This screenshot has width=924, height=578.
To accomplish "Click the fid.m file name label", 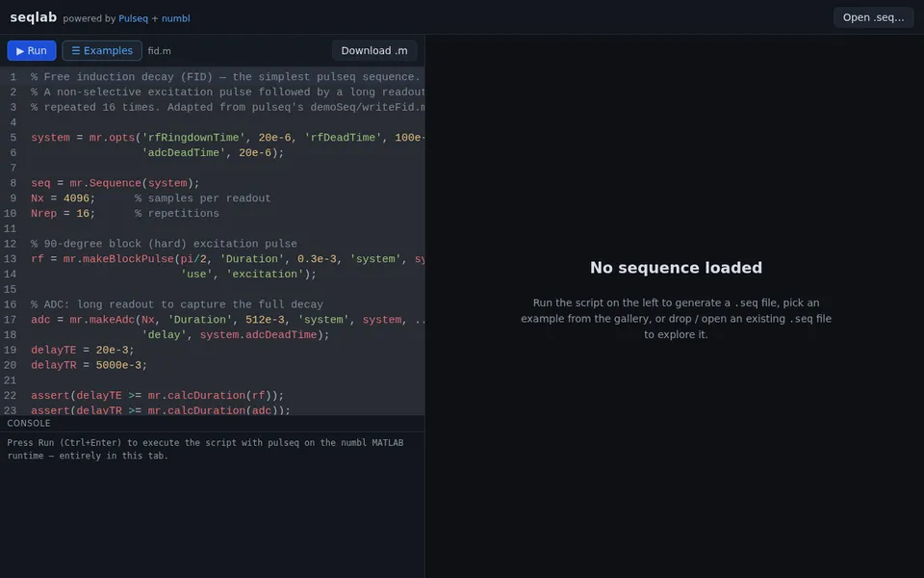I will [159, 51].
